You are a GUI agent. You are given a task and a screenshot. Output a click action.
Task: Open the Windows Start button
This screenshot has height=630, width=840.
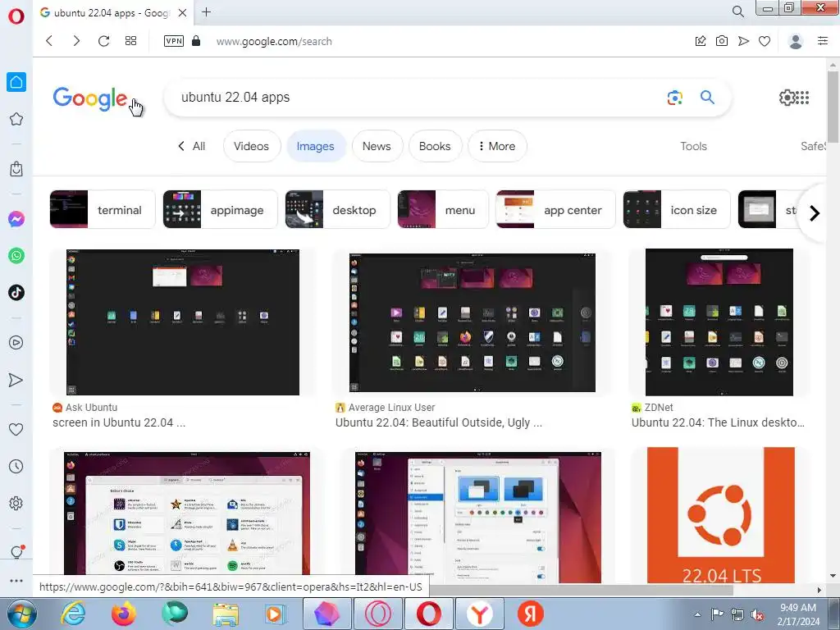pyautogui.click(x=22, y=614)
